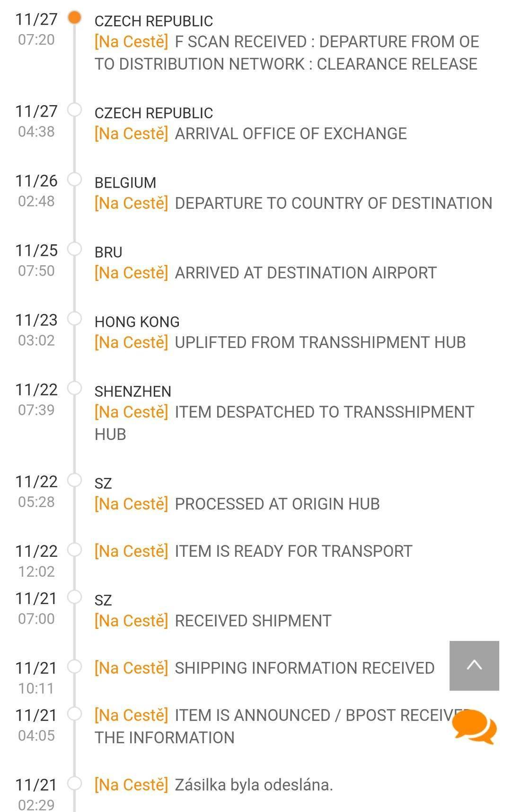Click timeline dot for RECEIVED SHIPMENT
Viewport: 511px width, 812px height.
pos(74,597)
